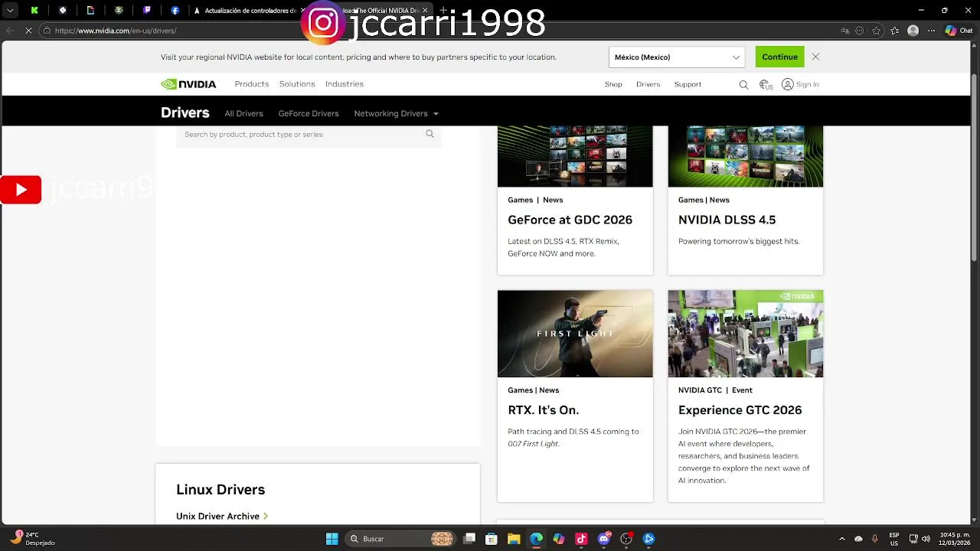Open the Unix Driver Archive link

(222, 516)
